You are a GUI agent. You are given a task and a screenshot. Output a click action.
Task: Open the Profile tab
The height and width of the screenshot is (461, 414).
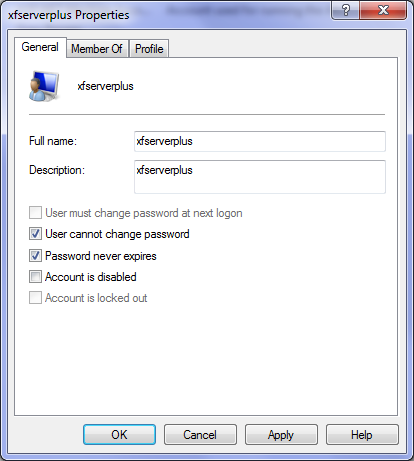coord(149,49)
